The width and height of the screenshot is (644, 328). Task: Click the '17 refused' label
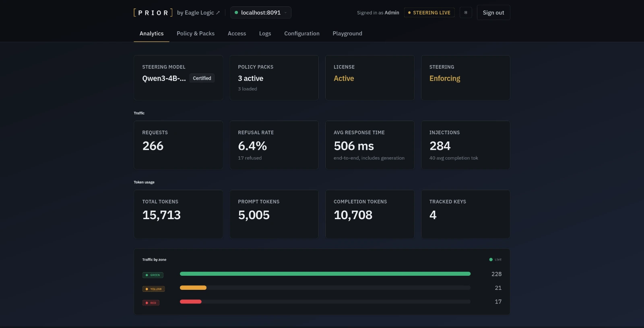click(x=250, y=158)
